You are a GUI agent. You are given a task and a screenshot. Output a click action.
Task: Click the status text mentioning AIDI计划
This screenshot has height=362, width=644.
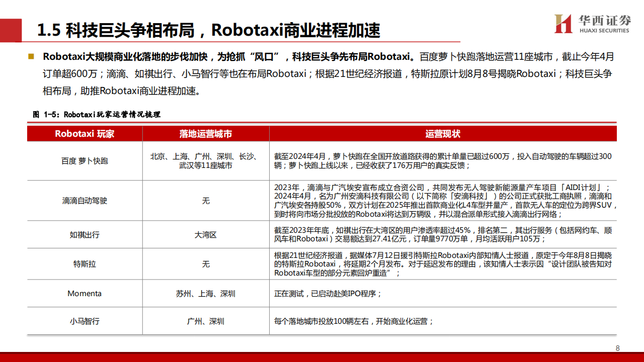445,201
